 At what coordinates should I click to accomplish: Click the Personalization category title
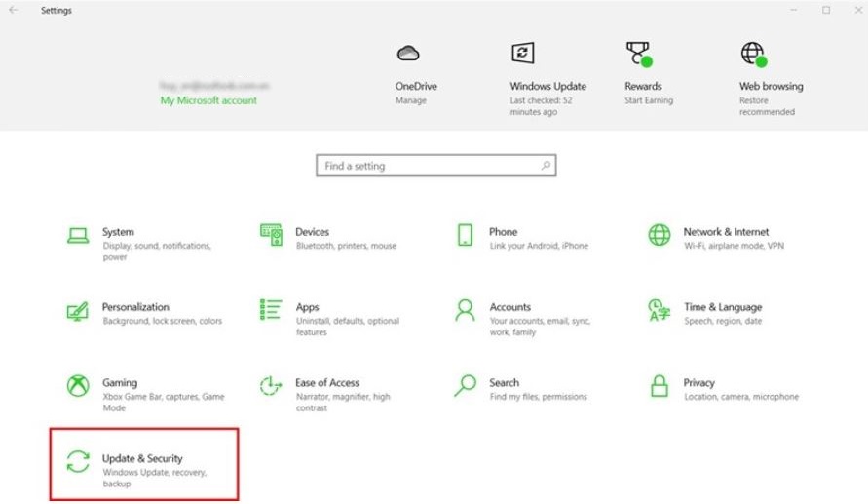[135, 307]
